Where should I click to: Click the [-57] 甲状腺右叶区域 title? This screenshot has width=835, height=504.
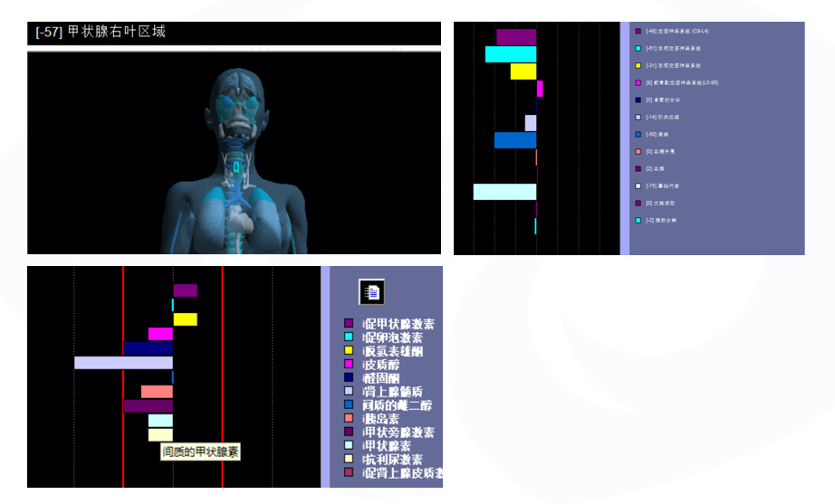pyautogui.click(x=101, y=33)
